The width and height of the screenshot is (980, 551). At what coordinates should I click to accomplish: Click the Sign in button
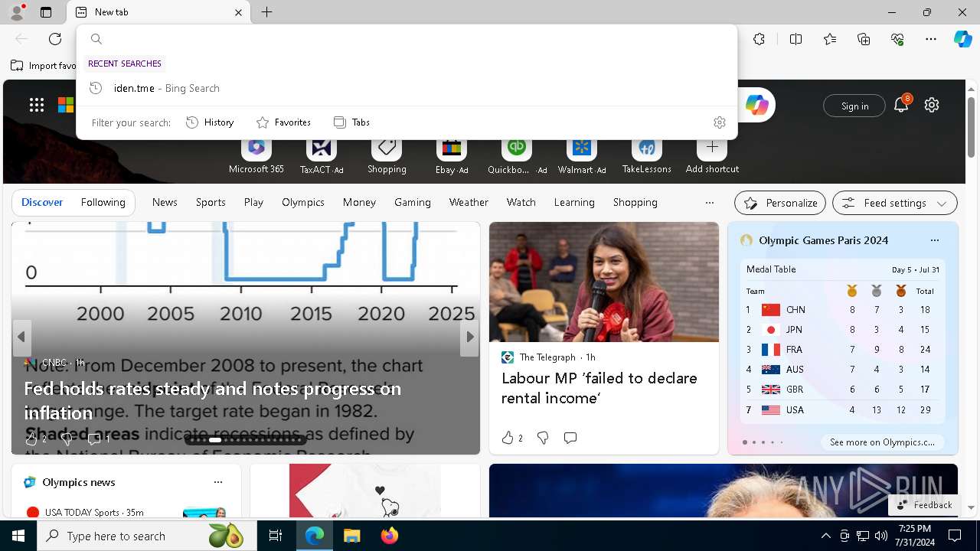click(854, 106)
